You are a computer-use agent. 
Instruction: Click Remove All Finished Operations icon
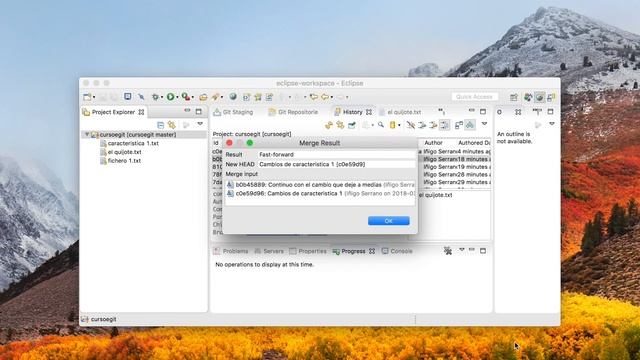[x=448, y=251]
